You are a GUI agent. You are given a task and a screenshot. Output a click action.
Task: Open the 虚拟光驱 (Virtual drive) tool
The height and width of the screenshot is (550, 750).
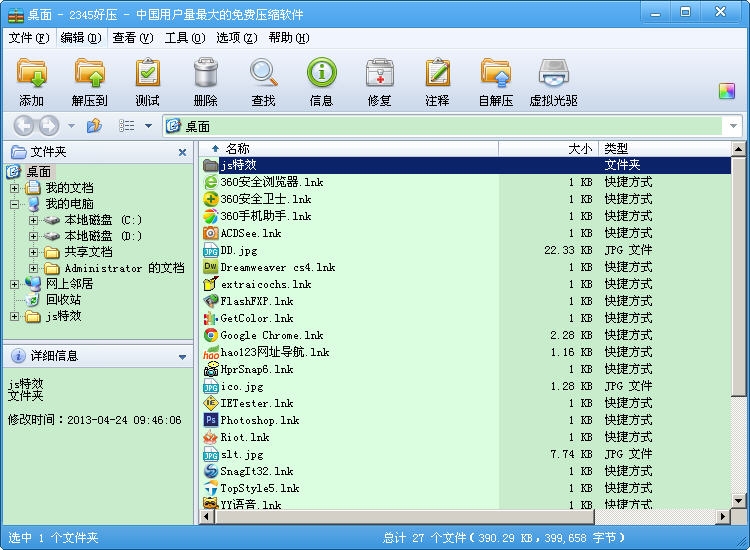click(553, 73)
